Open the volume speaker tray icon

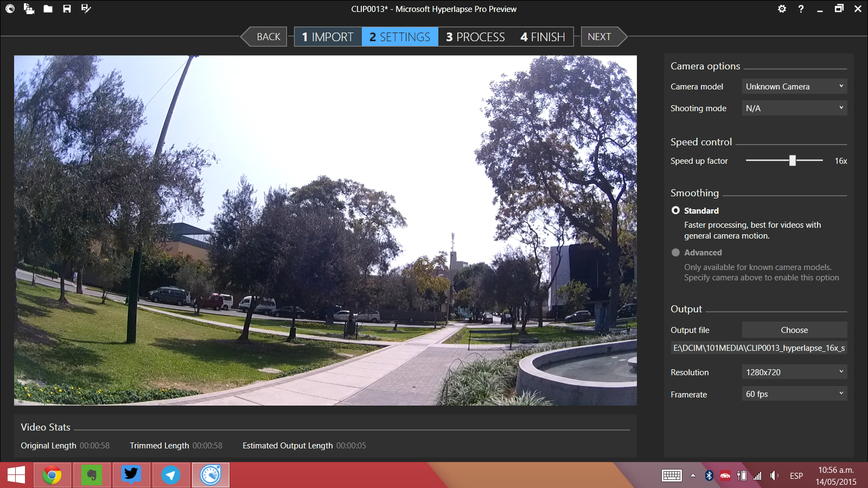[774, 476]
